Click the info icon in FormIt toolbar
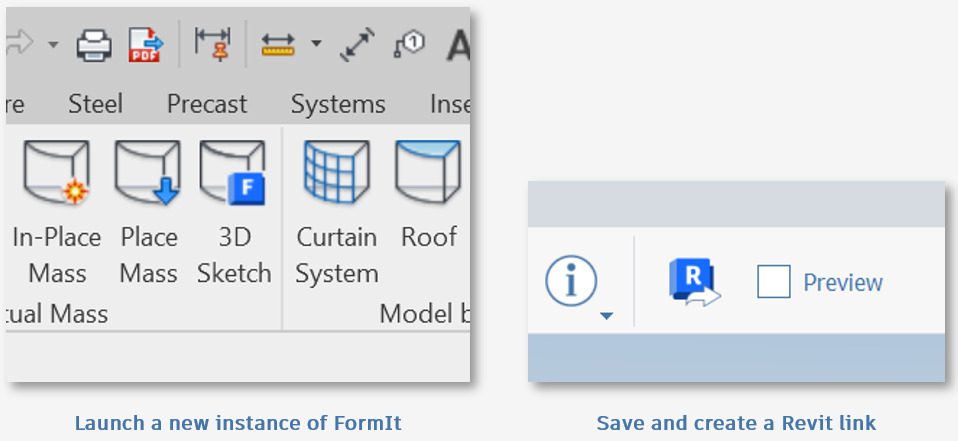Screen dimensions: 958x441 tap(571, 280)
